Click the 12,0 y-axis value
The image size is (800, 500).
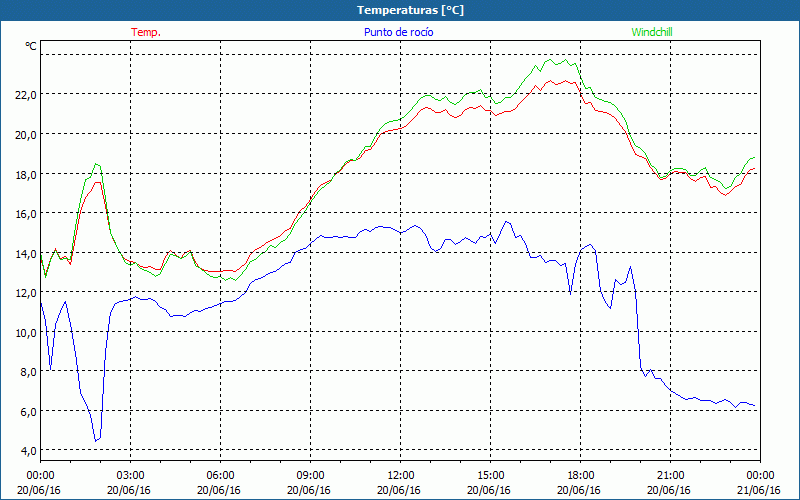(x=26, y=293)
